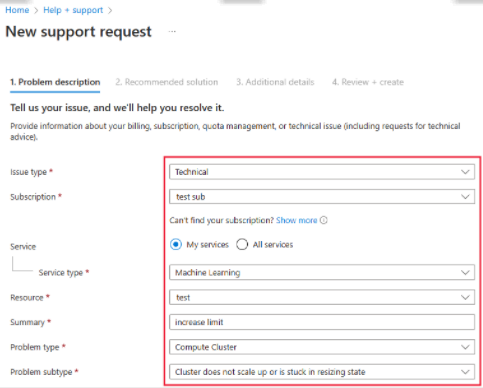The width and height of the screenshot is (483, 388).
Task: Open the Issue type Technical dropdown
Action: click(x=322, y=172)
